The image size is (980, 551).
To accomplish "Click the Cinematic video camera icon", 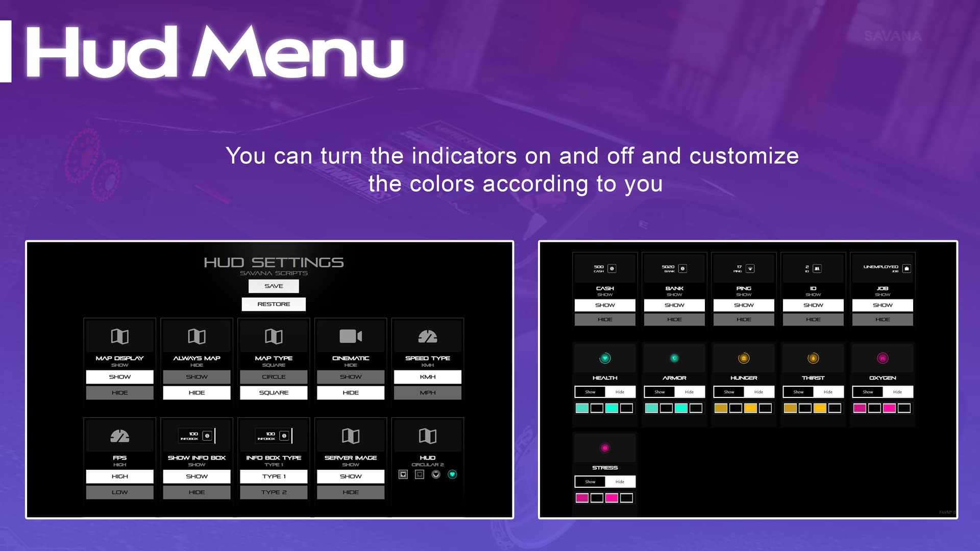I will (351, 336).
